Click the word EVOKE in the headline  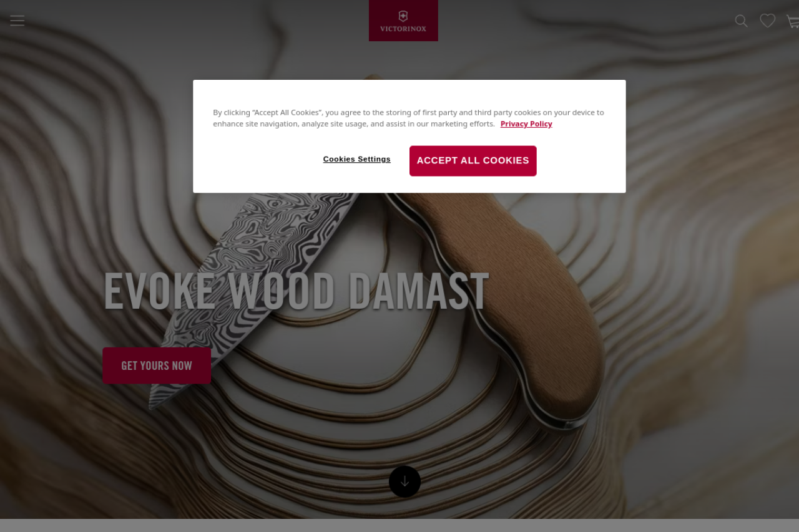tap(159, 291)
